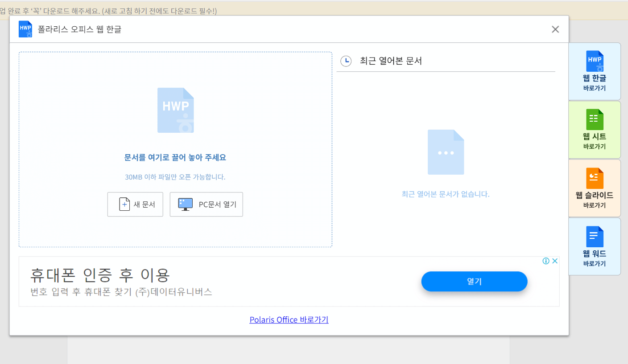Image resolution: width=628 pixels, height=364 pixels.
Task: Click the 30MB 이하 파일만 오픈 가능합니다 notice
Action: click(x=175, y=177)
